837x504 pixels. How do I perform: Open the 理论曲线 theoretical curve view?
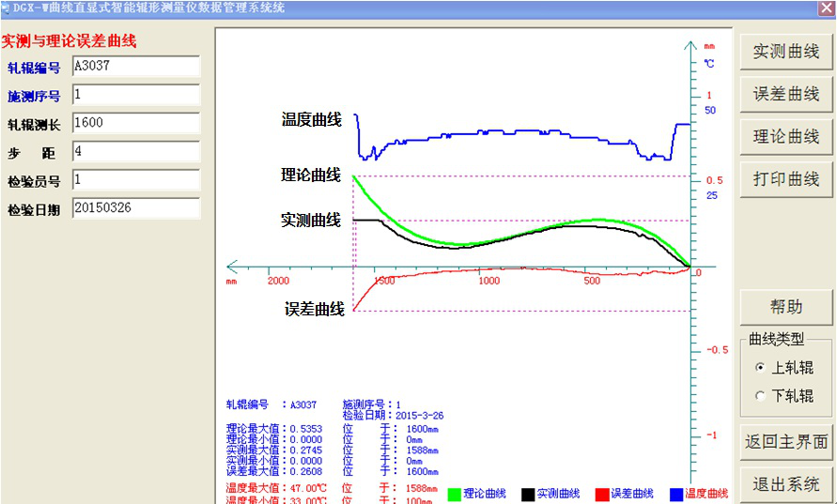786,136
